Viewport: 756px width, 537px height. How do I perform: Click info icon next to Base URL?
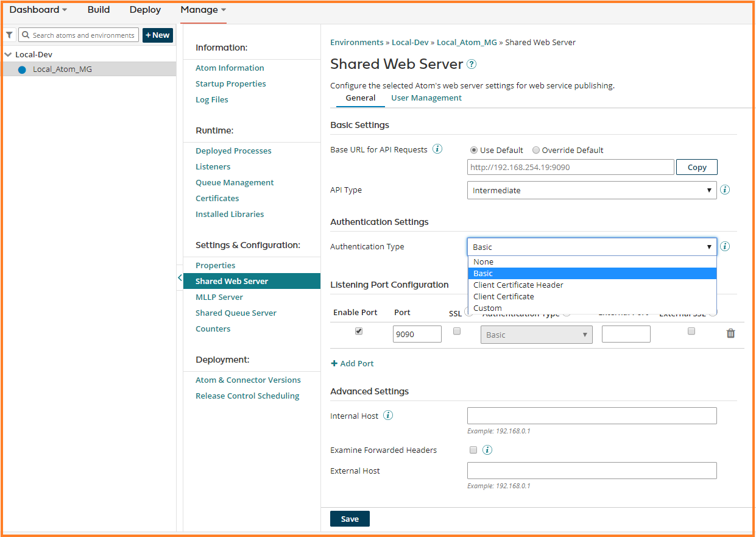click(437, 149)
